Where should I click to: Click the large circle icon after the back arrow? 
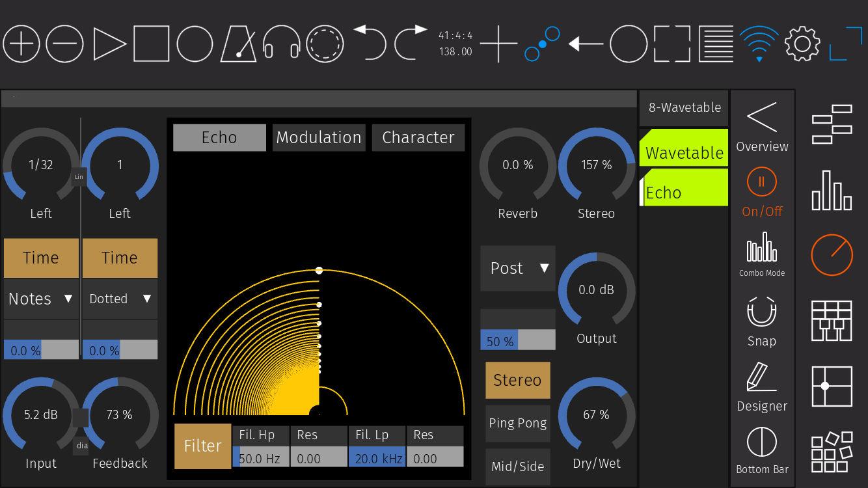coord(629,44)
